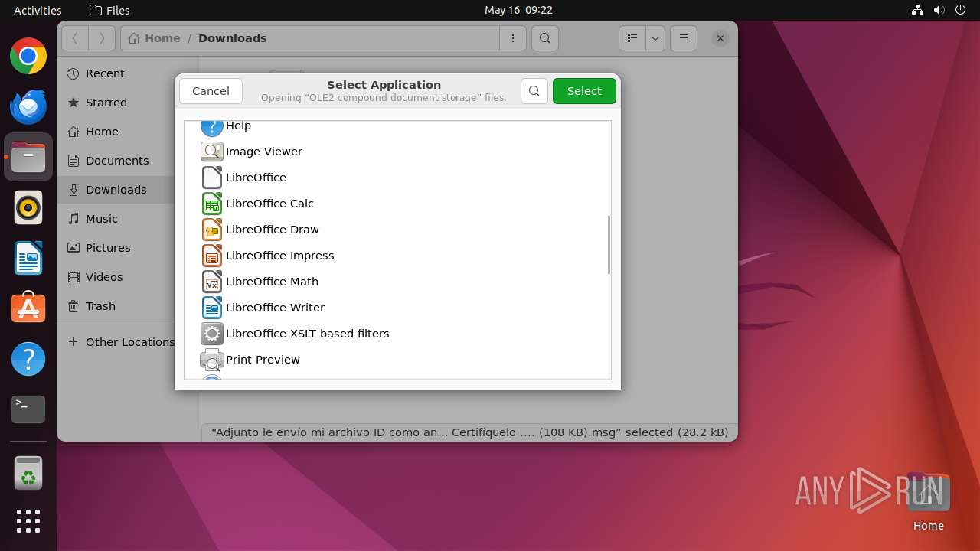Open the Files app in the dock

click(28, 157)
